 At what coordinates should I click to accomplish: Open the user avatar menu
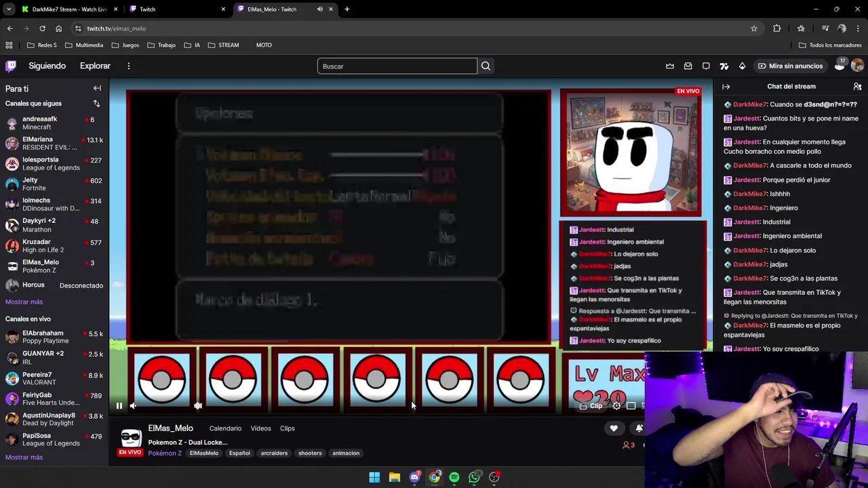tap(857, 66)
